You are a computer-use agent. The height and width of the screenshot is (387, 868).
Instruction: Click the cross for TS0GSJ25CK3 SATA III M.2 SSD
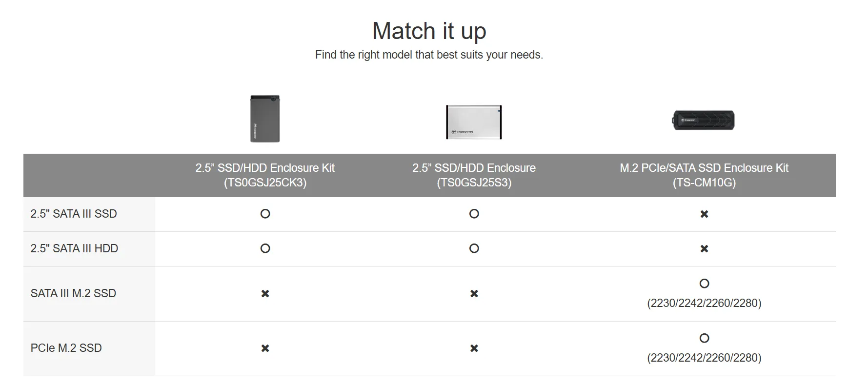(x=265, y=294)
